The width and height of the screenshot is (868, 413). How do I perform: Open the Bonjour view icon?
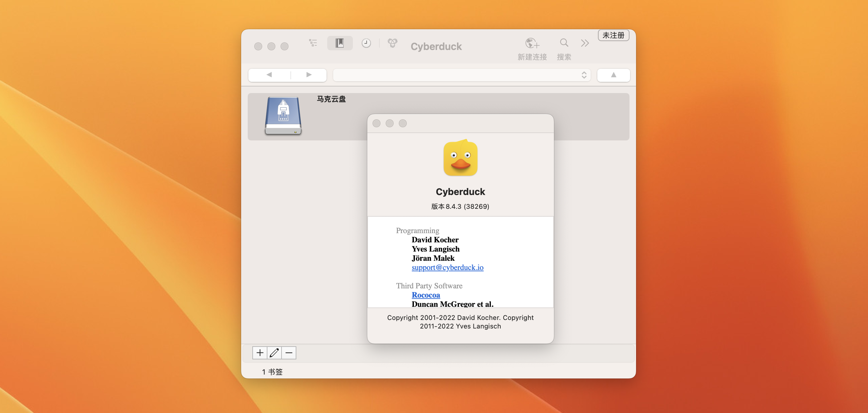pos(392,43)
